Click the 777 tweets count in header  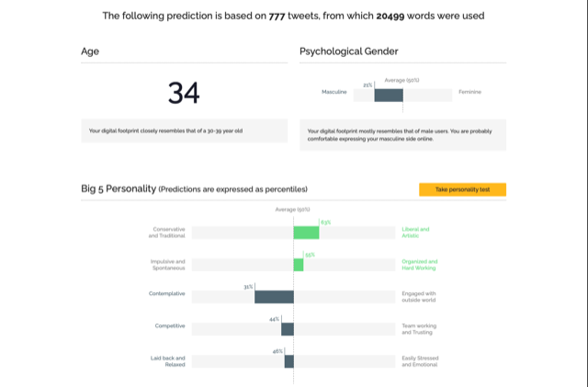pyautogui.click(x=276, y=16)
